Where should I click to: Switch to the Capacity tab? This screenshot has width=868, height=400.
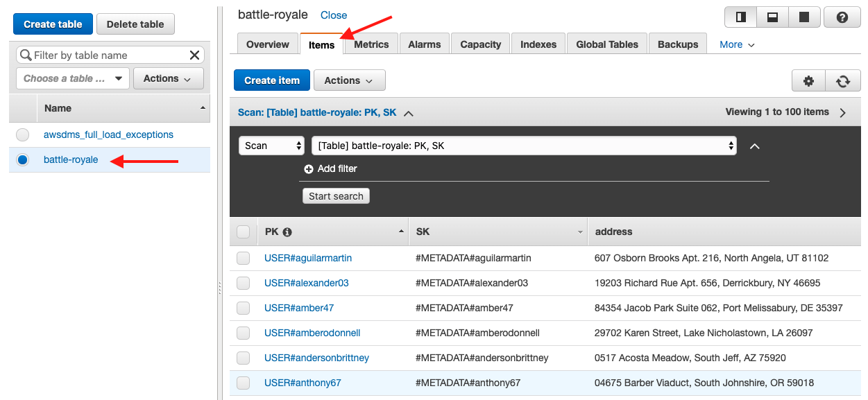pyautogui.click(x=481, y=44)
